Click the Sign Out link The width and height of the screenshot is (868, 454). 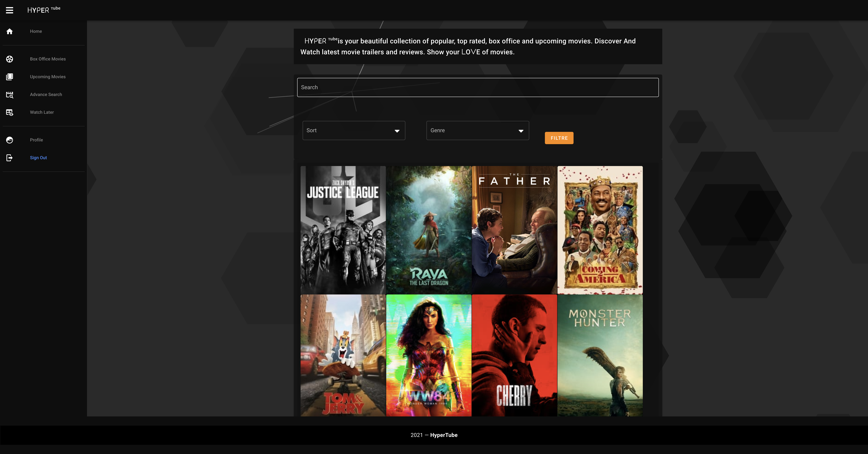coord(38,158)
